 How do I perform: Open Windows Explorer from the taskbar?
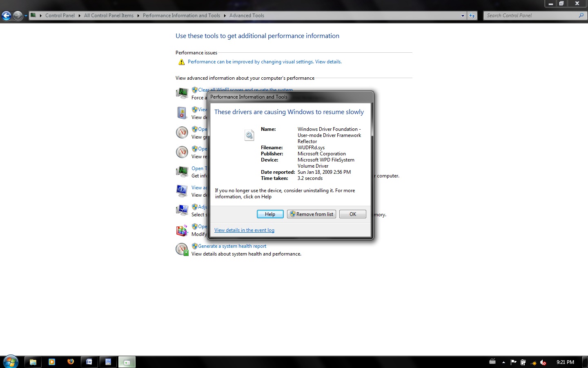point(33,362)
